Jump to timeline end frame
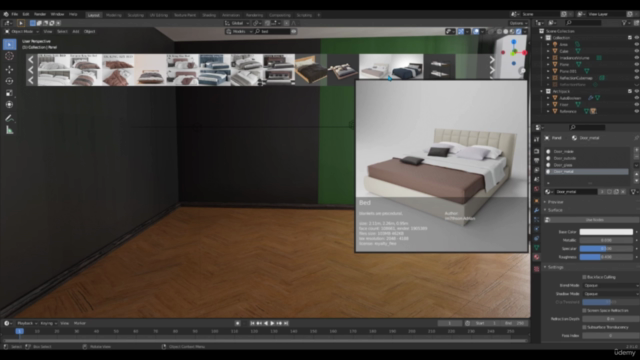The height and width of the screenshot is (360, 640). (286, 323)
